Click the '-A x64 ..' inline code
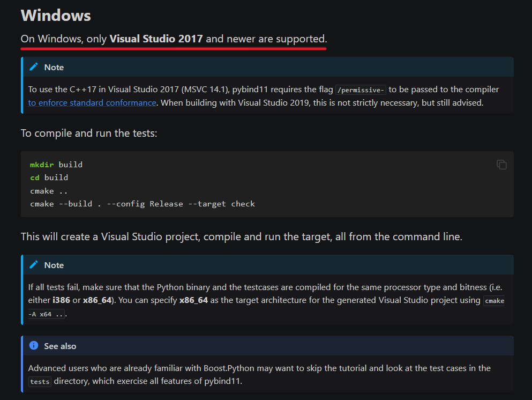Screen dimensions: 532x400 click(x=46, y=314)
